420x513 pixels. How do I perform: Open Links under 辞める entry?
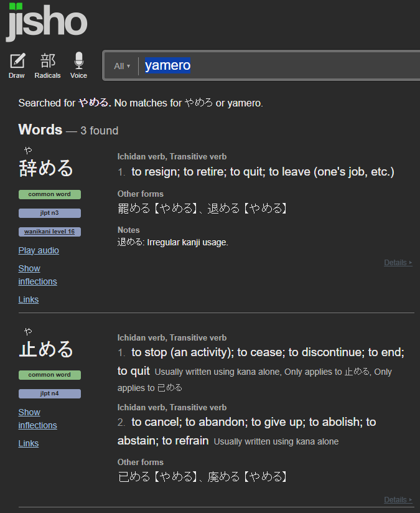(x=29, y=299)
